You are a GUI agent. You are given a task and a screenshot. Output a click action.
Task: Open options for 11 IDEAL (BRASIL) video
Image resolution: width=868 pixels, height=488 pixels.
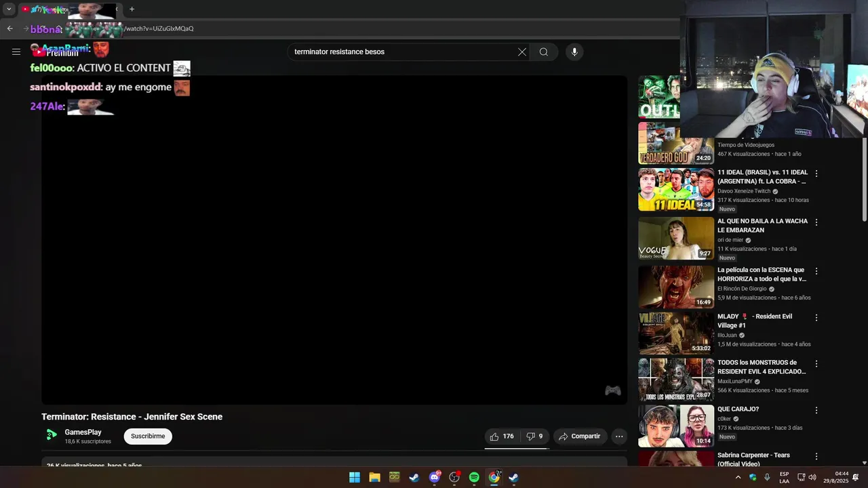pos(816,174)
